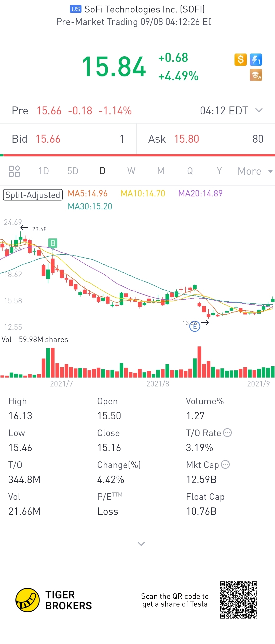Tap the MA10:14.70 indicator label
275x644 pixels.
coord(143,193)
